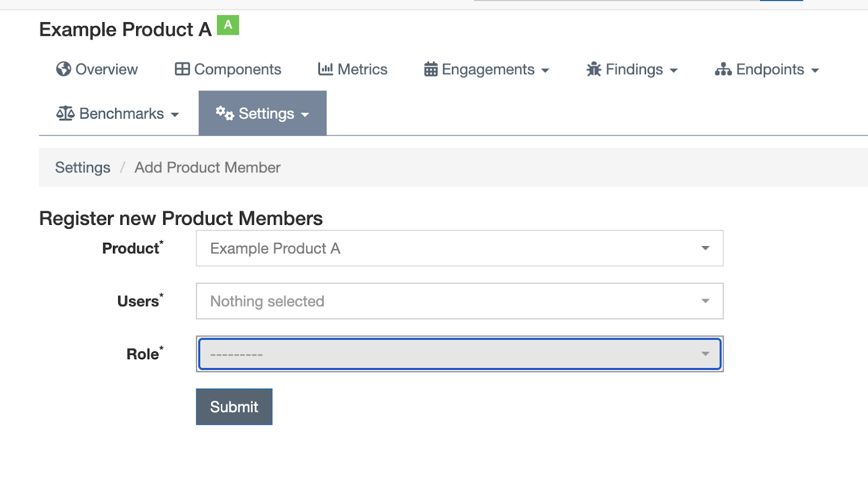Click the Metrics bar chart icon

pyautogui.click(x=325, y=69)
